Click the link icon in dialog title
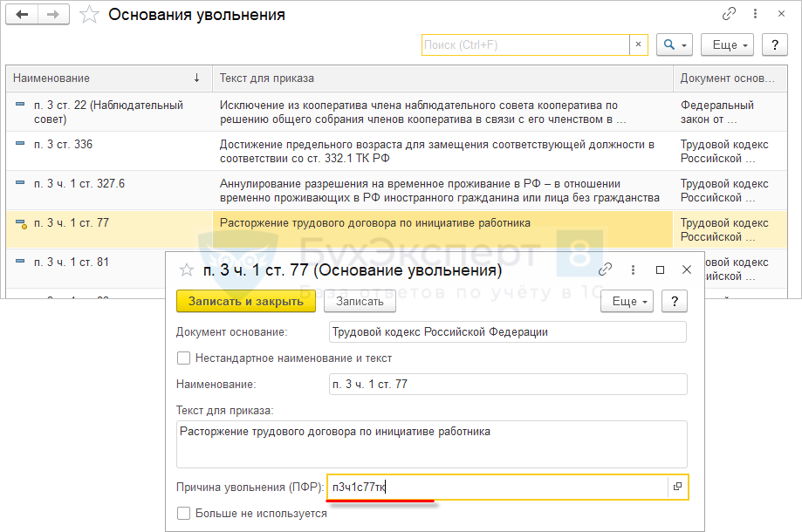Screen dimensions: 802x532 click(x=606, y=270)
